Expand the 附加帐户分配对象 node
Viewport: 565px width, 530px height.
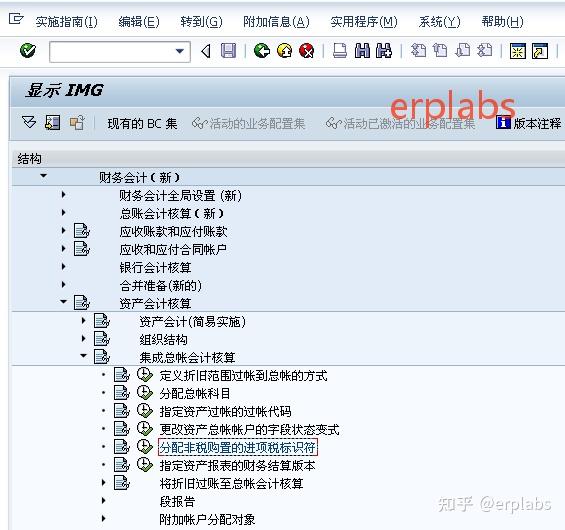coord(104,518)
